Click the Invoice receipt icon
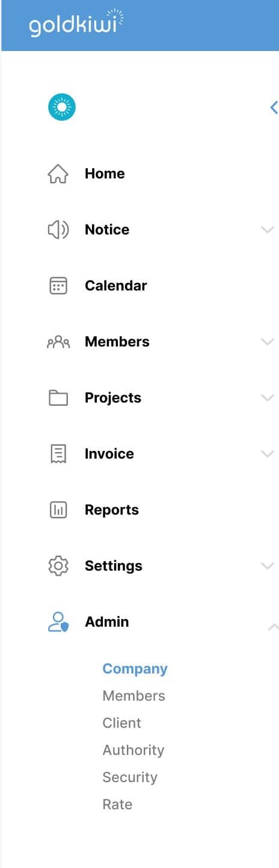This screenshot has width=279, height=868. tap(58, 454)
